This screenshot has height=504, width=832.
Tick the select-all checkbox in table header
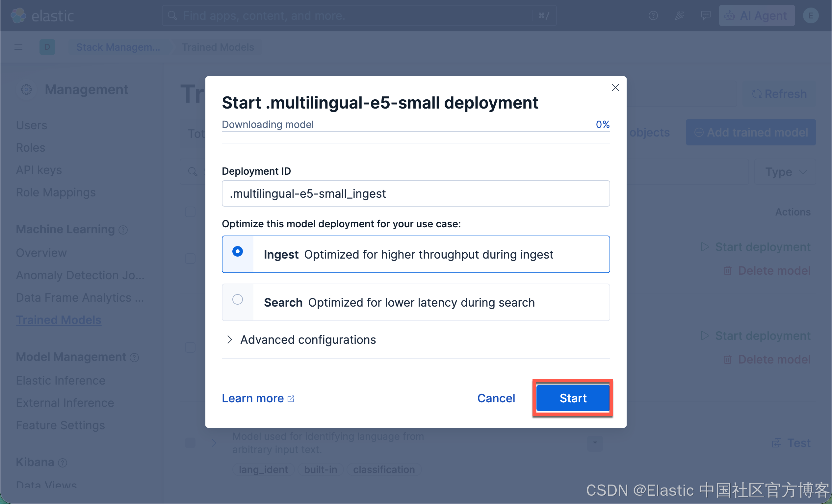click(x=191, y=212)
